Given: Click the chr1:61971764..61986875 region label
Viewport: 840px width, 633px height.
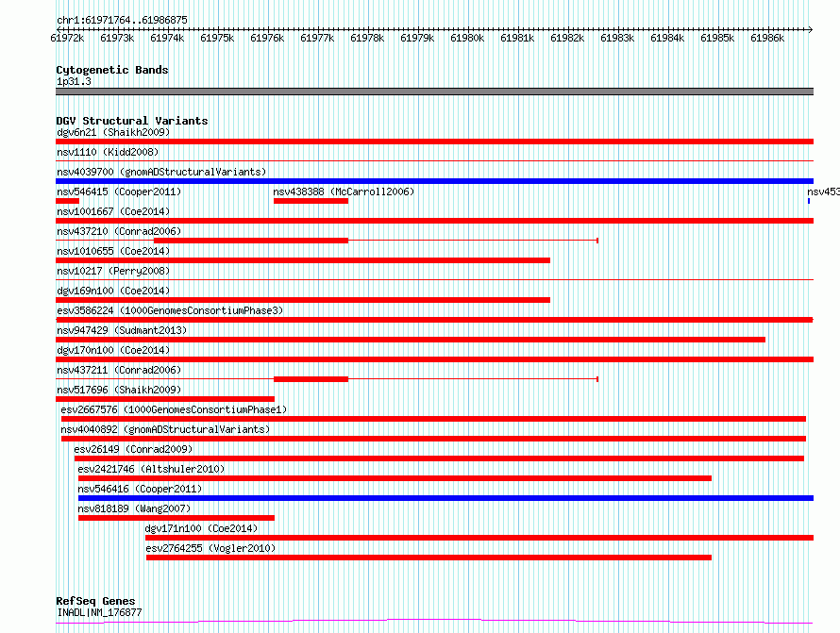Looking at the screenshot, I should click(x=122, y=20).
